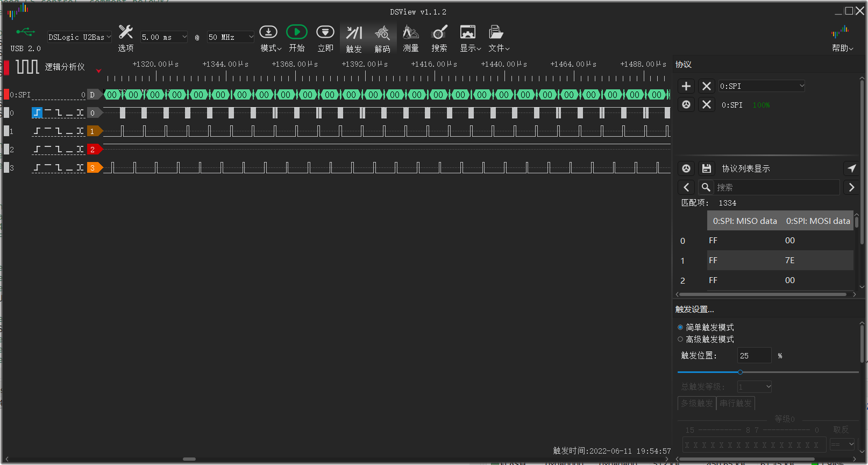Open the 解码 decode panel
Screen dimensions: 868x465
382,39
